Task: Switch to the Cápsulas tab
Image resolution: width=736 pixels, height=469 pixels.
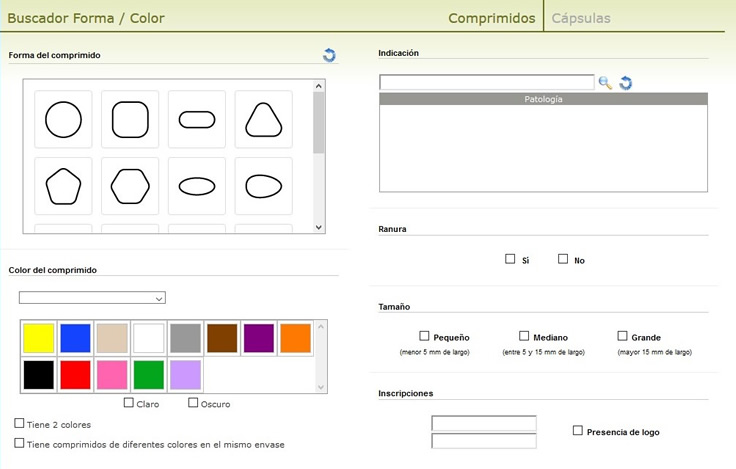Action: (581, 18)
